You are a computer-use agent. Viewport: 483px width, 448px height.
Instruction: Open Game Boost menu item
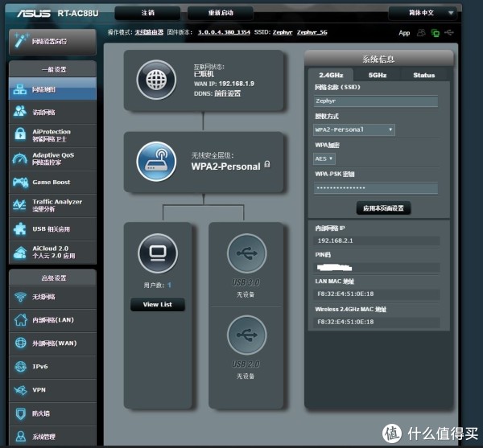pos(52,182)
